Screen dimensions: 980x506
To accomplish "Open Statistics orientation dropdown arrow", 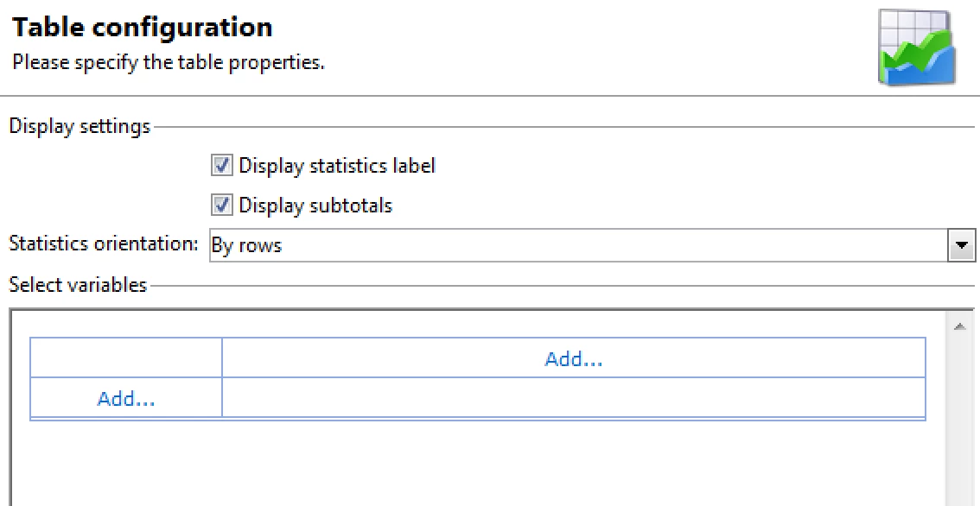I will coord(961,246).
